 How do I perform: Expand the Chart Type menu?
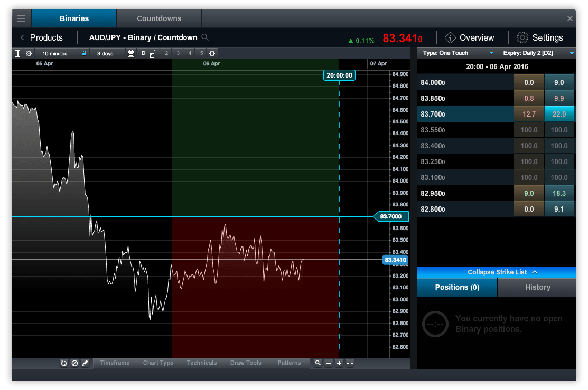tap(158, 363)
